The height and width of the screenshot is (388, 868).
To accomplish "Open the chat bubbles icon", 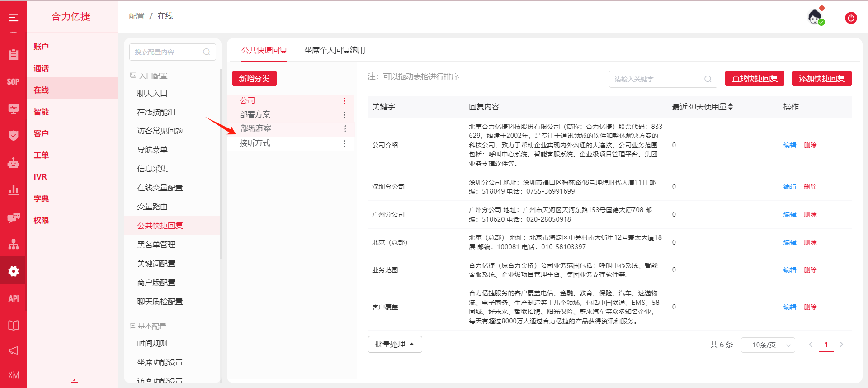I will 14,217.
